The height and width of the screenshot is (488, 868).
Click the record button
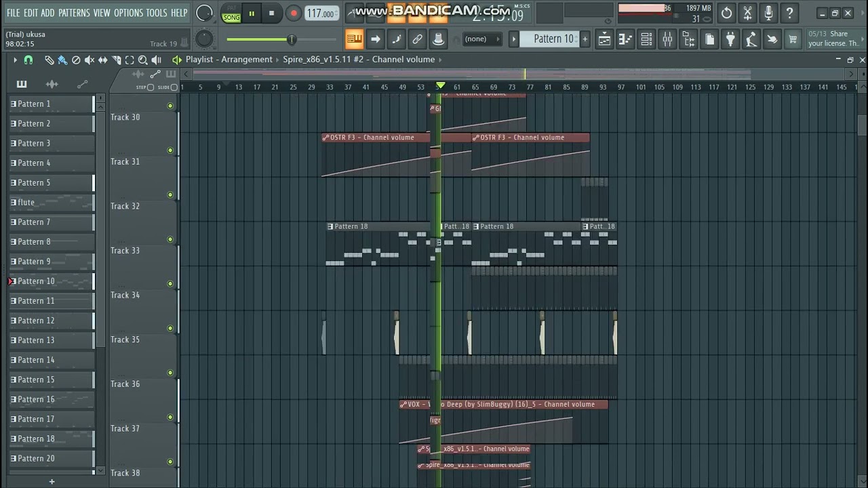point(293,14)
